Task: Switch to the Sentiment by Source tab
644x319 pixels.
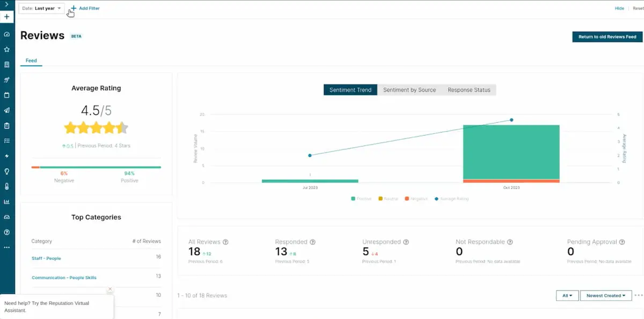Action: click(x=409, y=90)
